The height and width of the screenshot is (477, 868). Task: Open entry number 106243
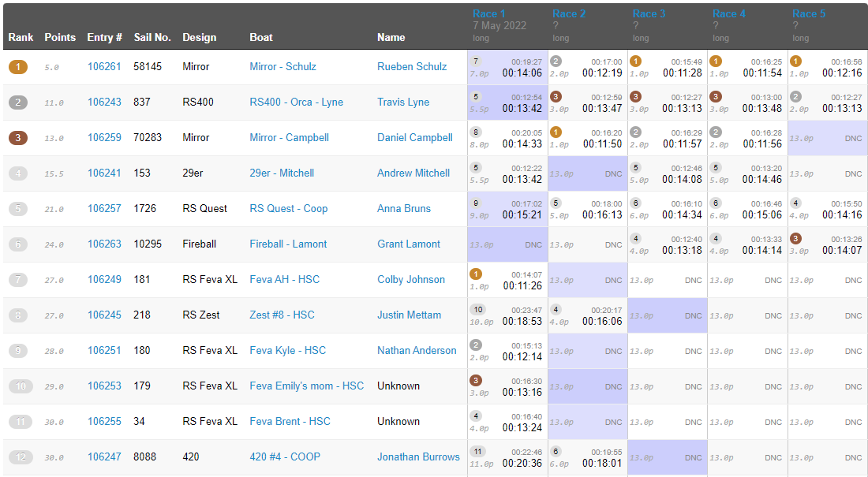tap(104, 102)
